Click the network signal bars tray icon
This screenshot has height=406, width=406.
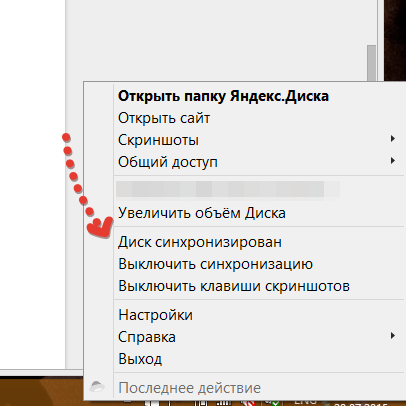click(x=224, y=403)
